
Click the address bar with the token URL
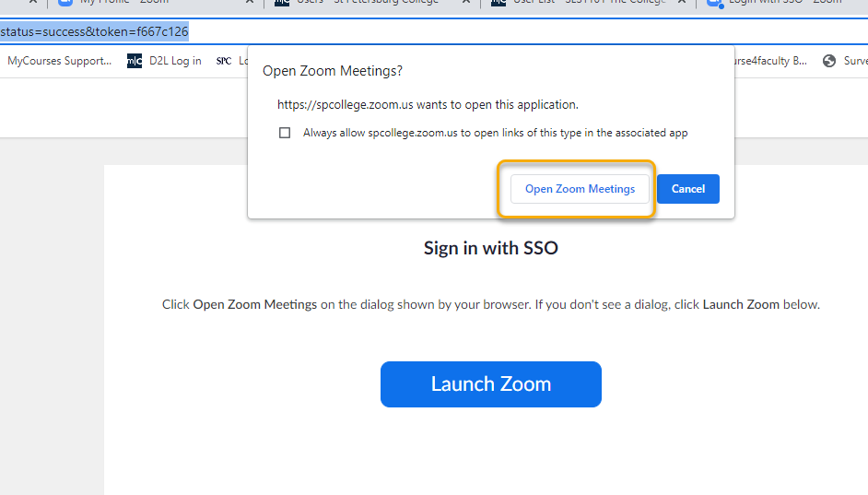point(434,31)
